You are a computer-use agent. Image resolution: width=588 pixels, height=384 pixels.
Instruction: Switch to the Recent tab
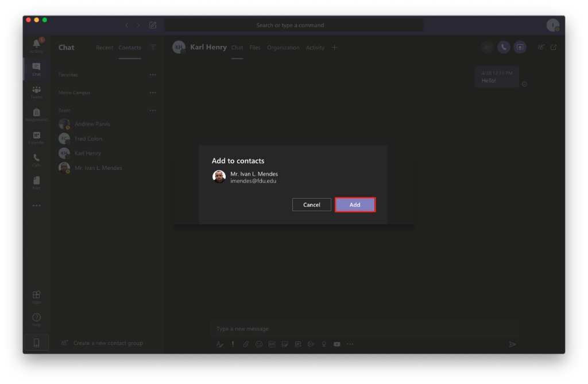point(105,48)
